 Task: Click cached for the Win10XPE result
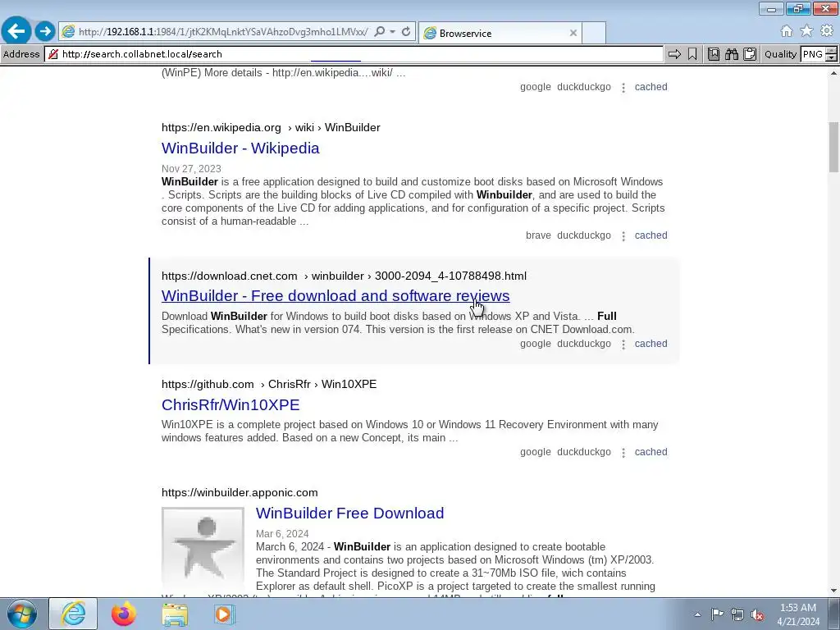651,452
